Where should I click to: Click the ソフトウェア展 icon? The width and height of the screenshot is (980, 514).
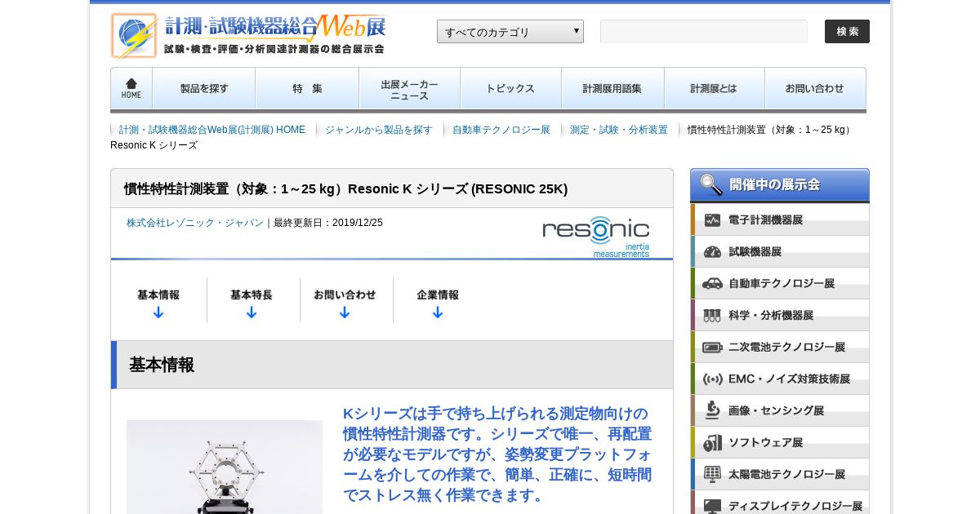point(712,442)
